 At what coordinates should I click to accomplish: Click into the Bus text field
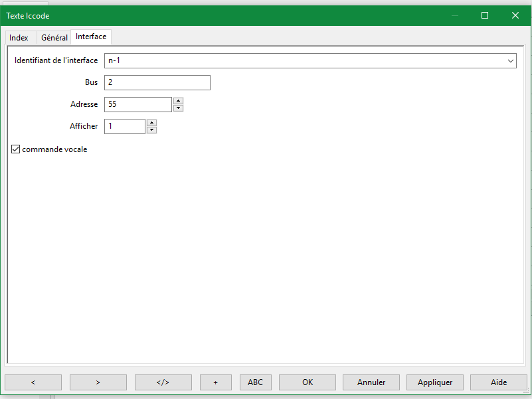157,82
